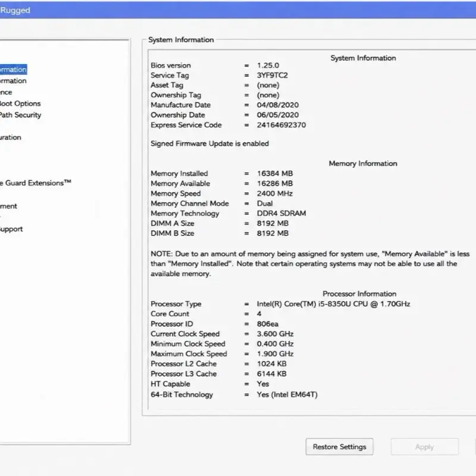
Task: Click the Express Service Code number
Action: 281,125
